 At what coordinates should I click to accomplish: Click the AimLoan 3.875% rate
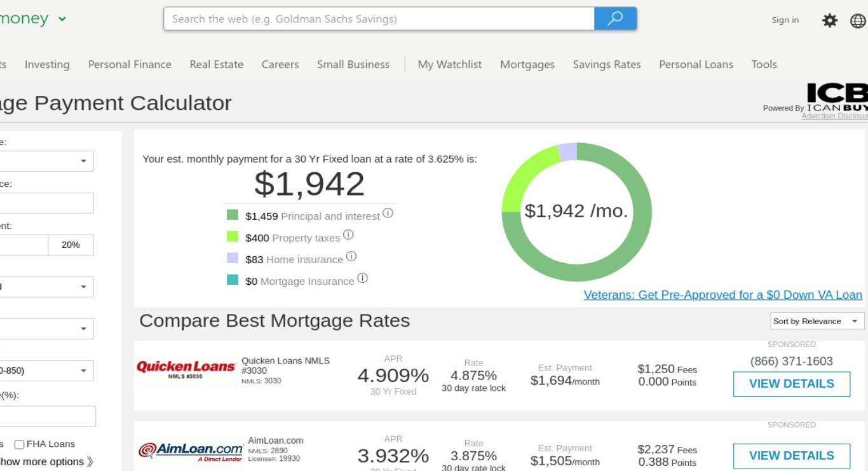tap(473, 456)
